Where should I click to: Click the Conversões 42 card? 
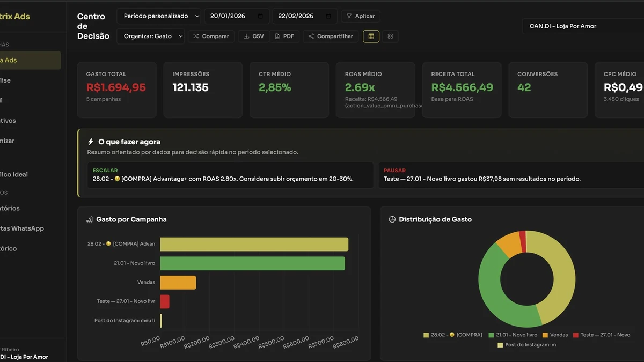[548, 90]
